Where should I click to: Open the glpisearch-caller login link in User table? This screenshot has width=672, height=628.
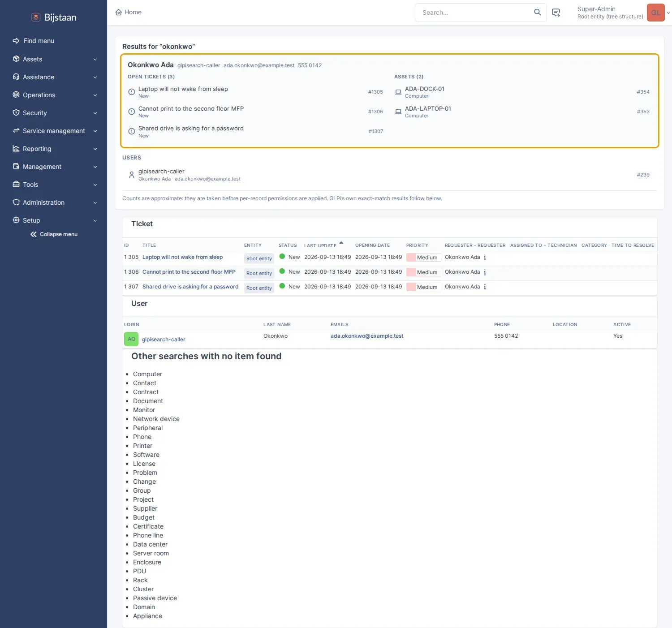164,340
